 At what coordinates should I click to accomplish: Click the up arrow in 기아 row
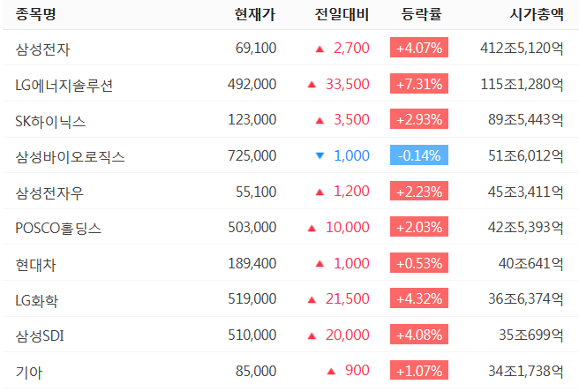(331, 372)
